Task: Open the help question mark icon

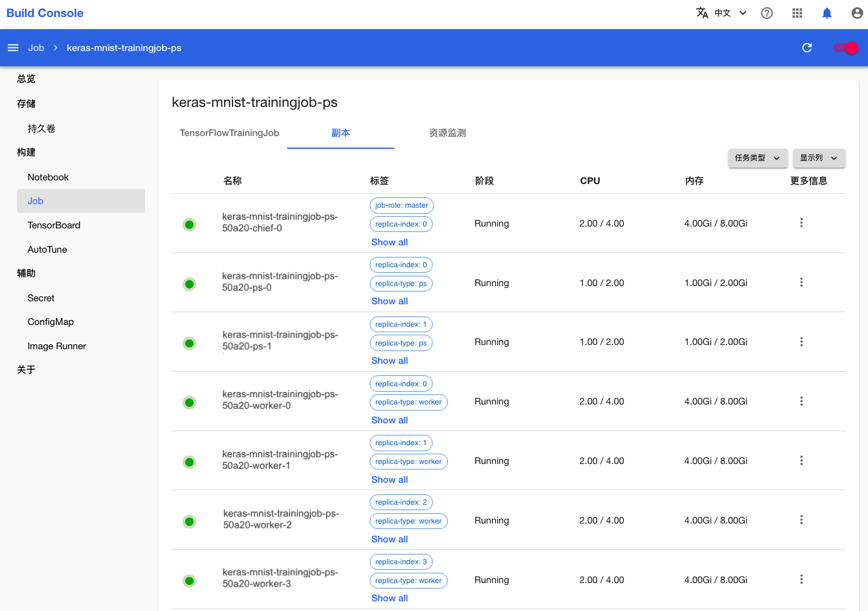Action: (x=767, y=13)
